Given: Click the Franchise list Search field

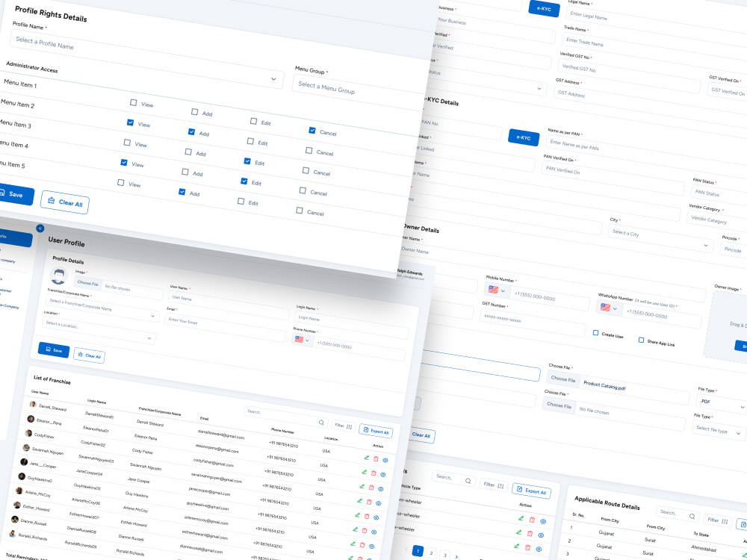Looking at the screenshot, I should [x=286, y=417].
